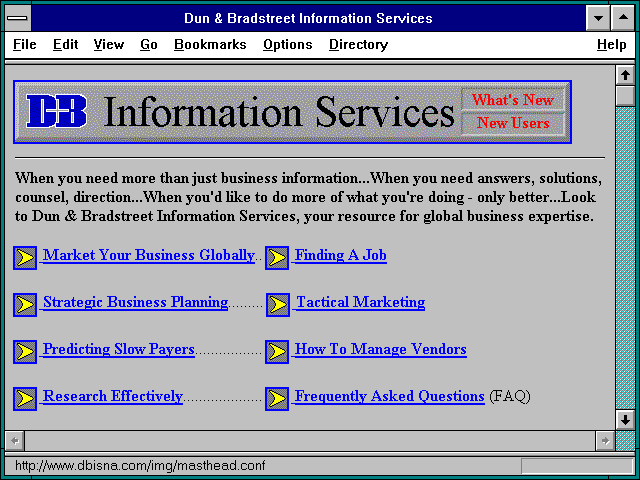Image resolution: width=640 pixels, height=480 pixels.
Task: Click the What's New masthead button
Action: click(x=513, y=100)
